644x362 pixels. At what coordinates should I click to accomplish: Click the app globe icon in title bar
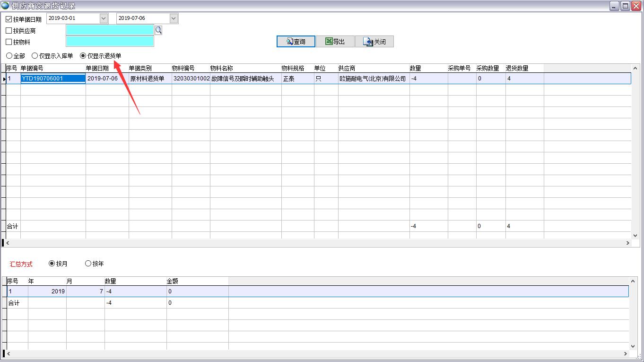click(x=5, y=6)
